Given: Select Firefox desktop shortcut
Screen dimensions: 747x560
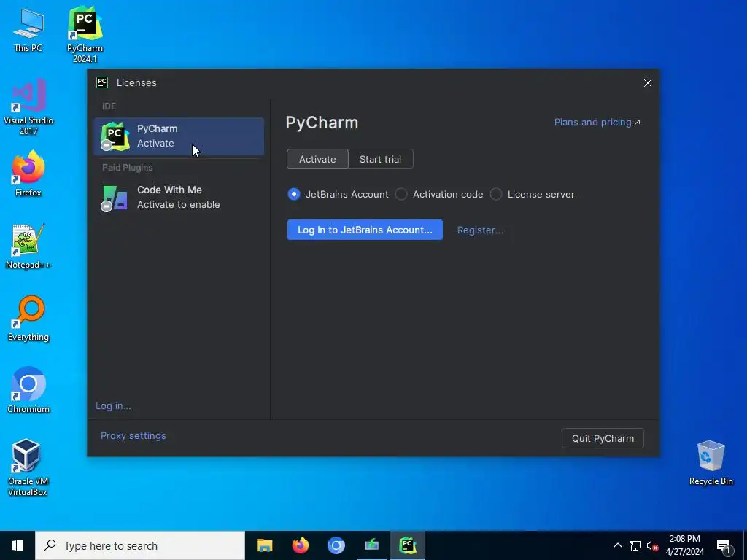Looking at the screenshot, I should click(x=28, y=174).
